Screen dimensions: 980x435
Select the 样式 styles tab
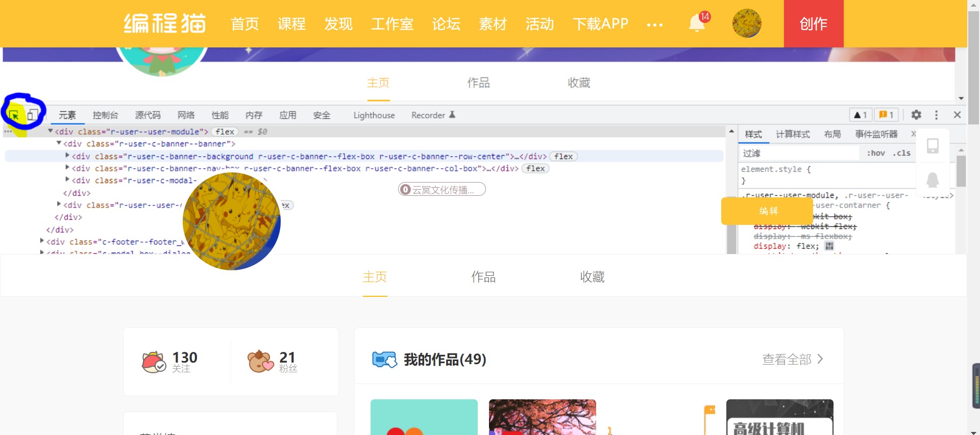click(753, 134)
